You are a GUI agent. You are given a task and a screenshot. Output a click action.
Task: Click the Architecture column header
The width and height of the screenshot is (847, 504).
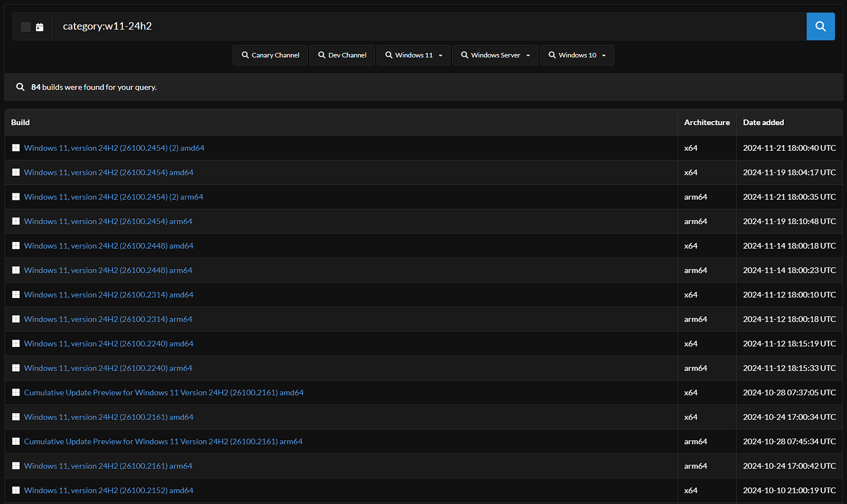point(706,122)
